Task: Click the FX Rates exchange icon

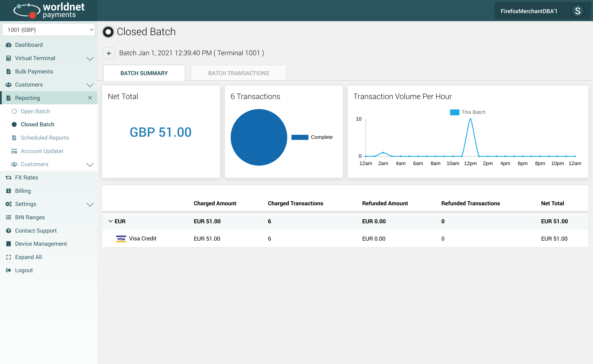Action: [x=8, y=178]
